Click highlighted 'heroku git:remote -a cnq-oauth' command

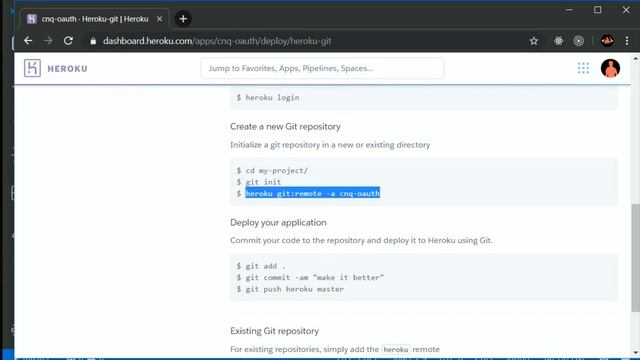pos(313,193)
